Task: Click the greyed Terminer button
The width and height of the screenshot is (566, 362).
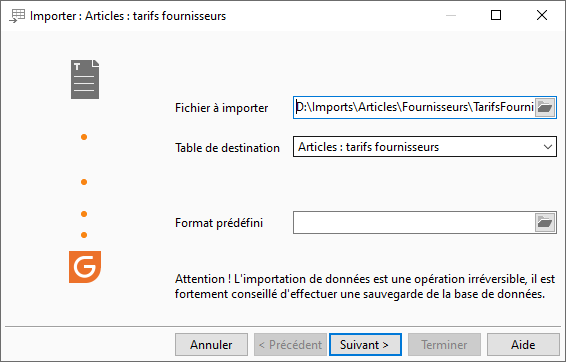Action: 444,345
